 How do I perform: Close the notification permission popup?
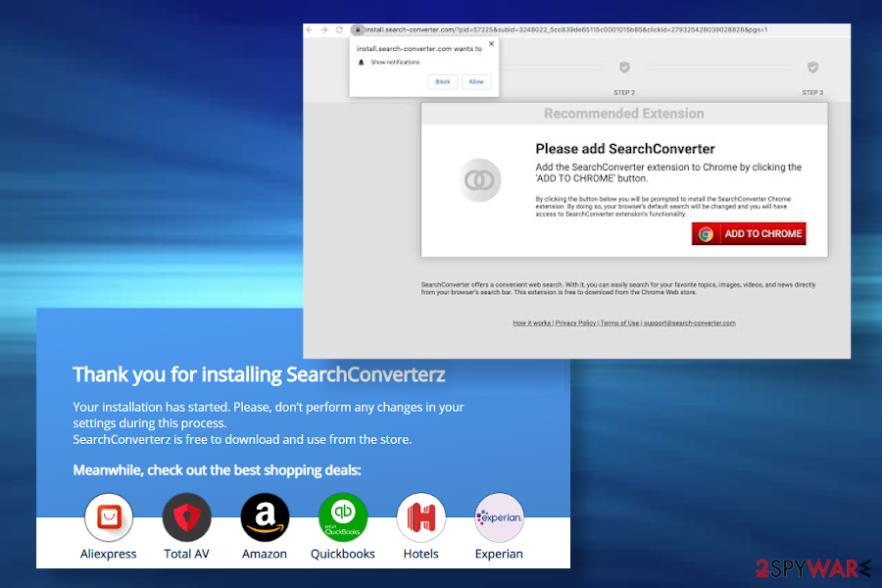(492, 44)
